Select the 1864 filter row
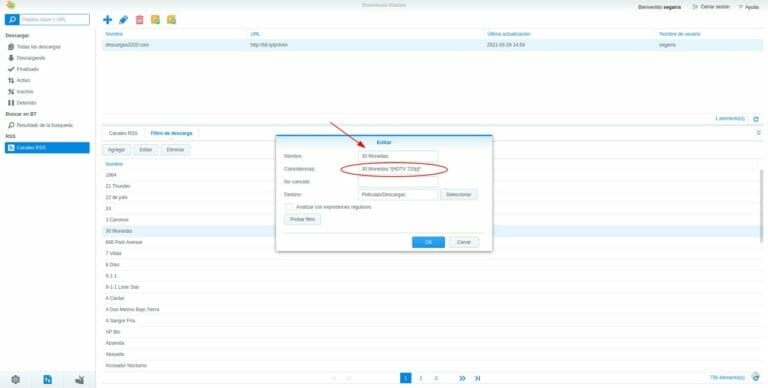 click(x=431, y=175)
